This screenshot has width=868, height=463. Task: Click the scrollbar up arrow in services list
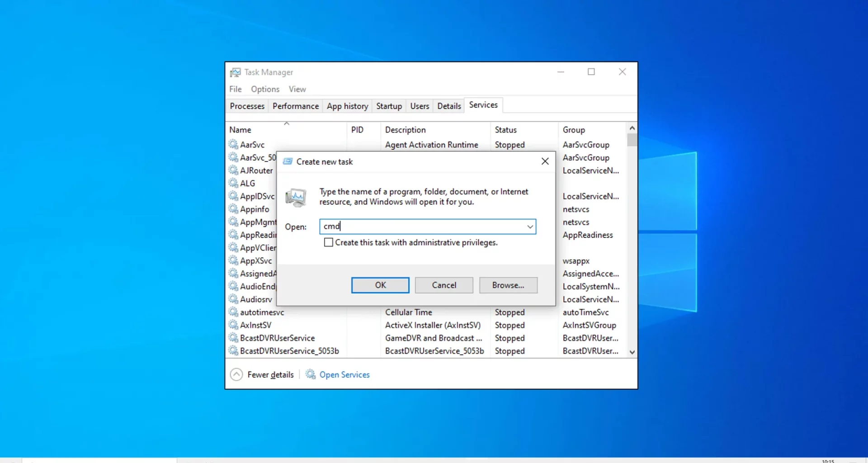(x=632, y=128)
